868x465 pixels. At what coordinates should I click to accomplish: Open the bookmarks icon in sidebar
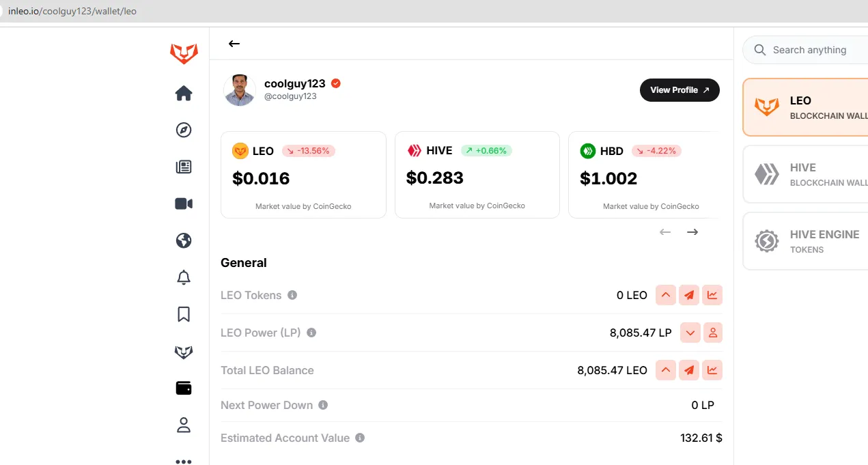(184, 314)
